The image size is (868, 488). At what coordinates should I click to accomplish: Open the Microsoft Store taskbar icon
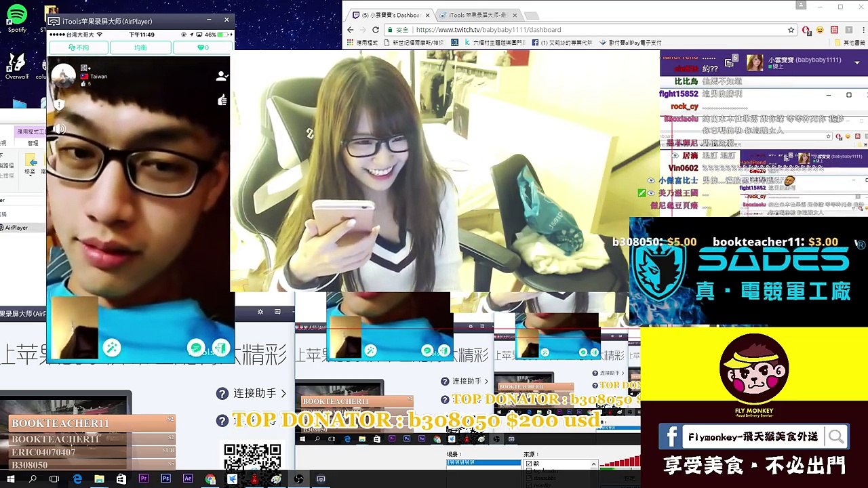[x=121, y=479]
